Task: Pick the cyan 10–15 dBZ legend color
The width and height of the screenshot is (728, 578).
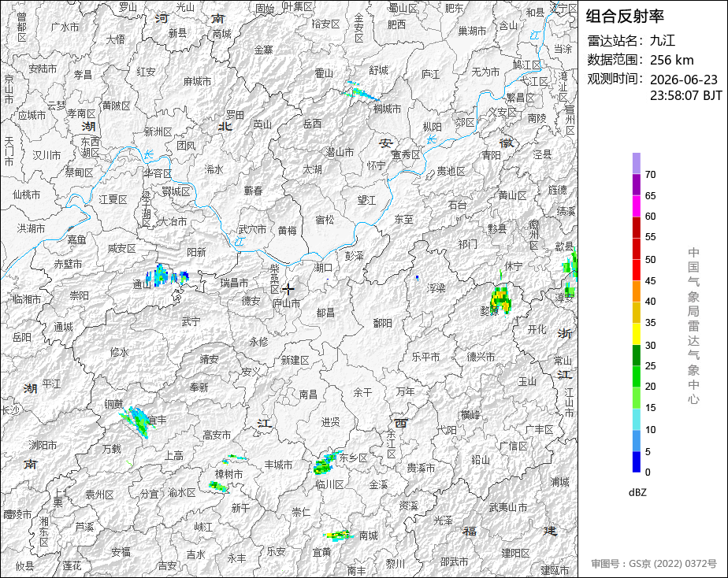Action: [x=636, y=420]
